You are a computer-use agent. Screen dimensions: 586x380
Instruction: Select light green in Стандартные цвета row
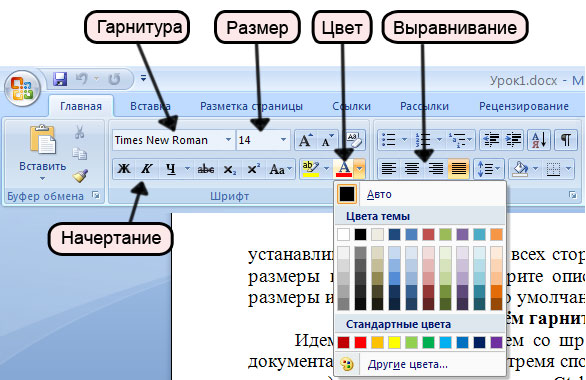click(x=411, y=342)
